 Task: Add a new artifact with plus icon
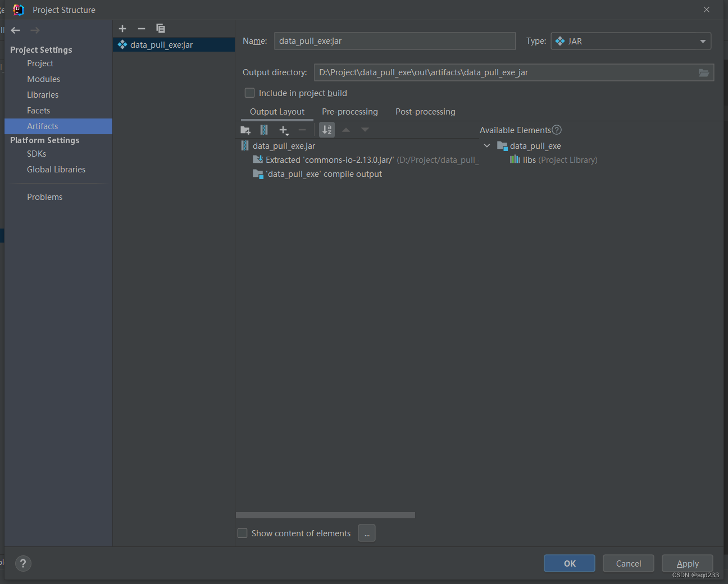(x=122, y=29)
